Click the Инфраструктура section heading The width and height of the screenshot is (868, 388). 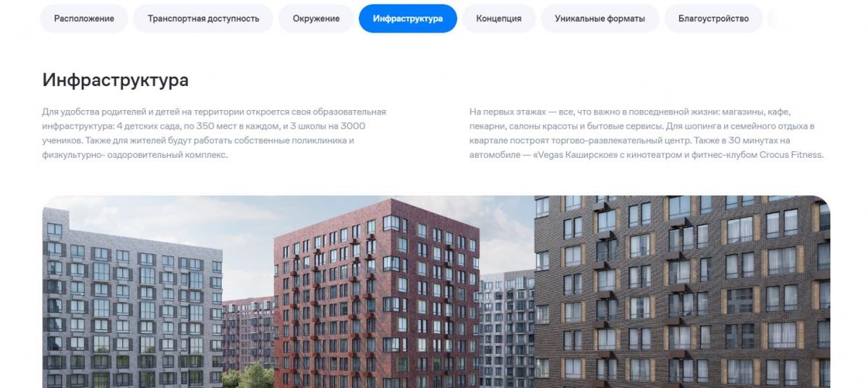[x=116, y=80]
